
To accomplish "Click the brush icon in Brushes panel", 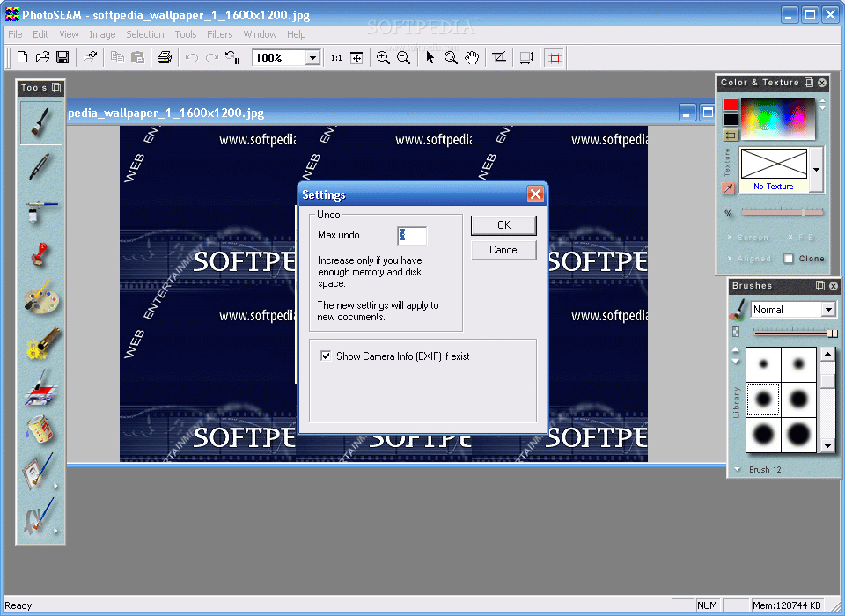I will pyautogui.click(x=738, y=310).
